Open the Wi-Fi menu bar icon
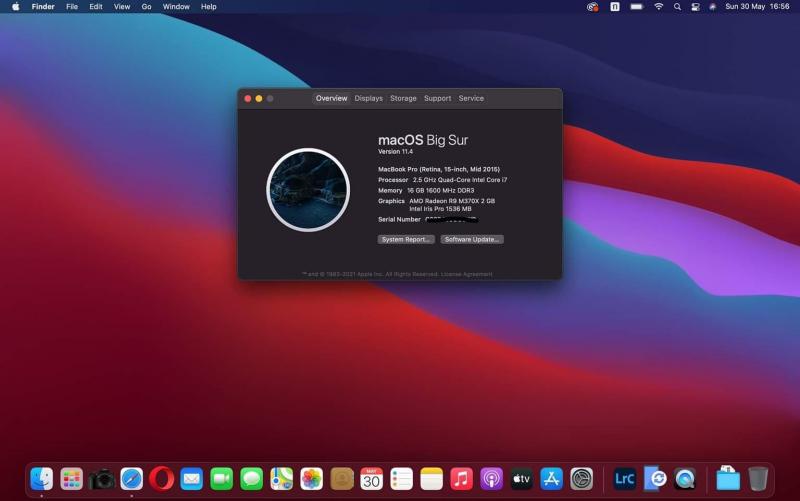Image resolution: width=800 pixels, height=501 pixels. click(x=659, y=7)
